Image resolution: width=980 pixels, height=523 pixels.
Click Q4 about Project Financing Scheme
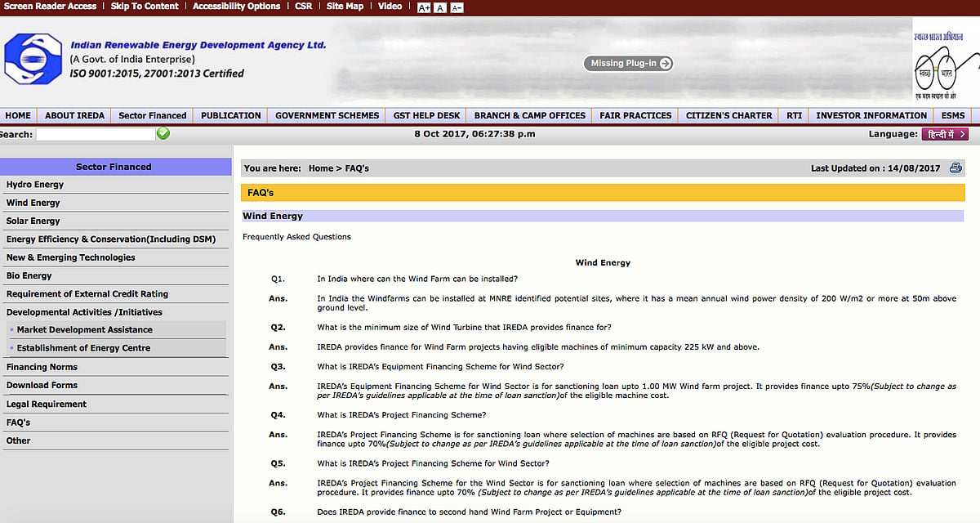402,415
